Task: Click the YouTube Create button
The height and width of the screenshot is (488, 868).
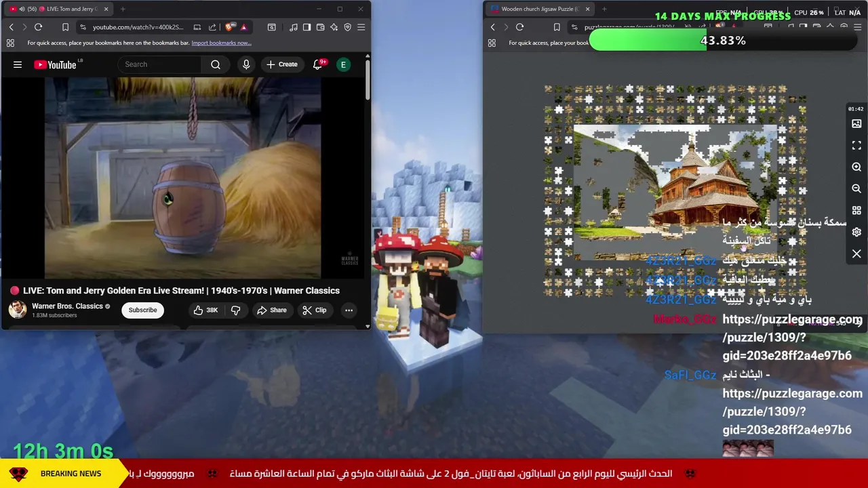Action: (x=282, y=64)
